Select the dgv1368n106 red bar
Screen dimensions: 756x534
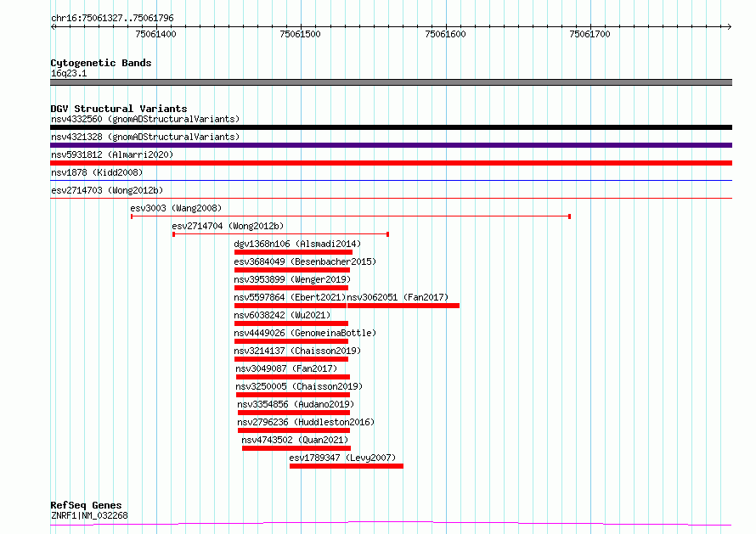coord(293,252)
